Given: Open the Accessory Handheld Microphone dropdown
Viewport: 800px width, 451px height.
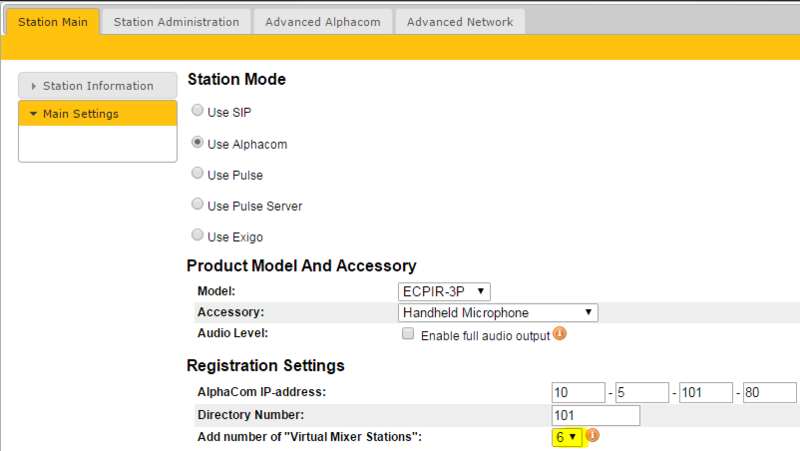Looking at the screenshot, I should click(x=498, y=312).
